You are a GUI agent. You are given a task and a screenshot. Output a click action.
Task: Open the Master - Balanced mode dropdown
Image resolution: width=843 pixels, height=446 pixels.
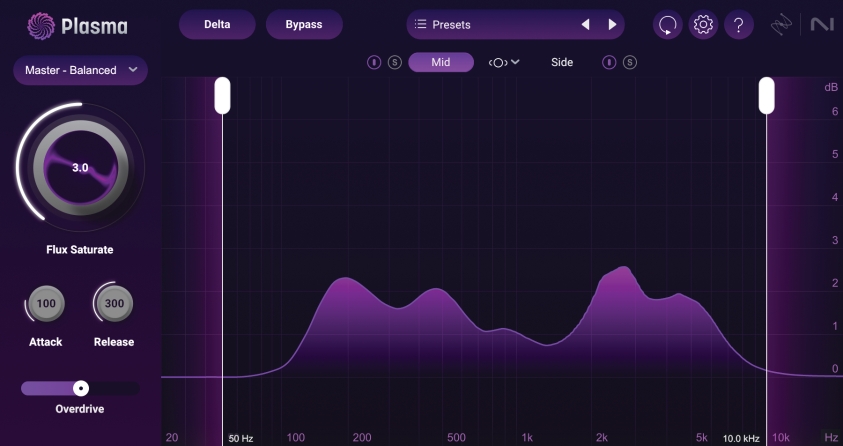[x=80, y=70]
